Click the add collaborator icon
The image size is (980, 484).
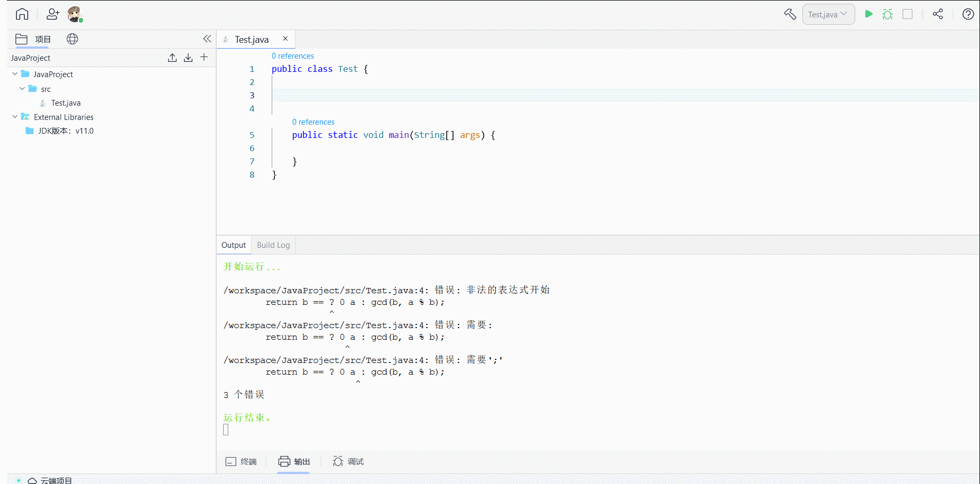pyautogui.click(x=52, y=14)
